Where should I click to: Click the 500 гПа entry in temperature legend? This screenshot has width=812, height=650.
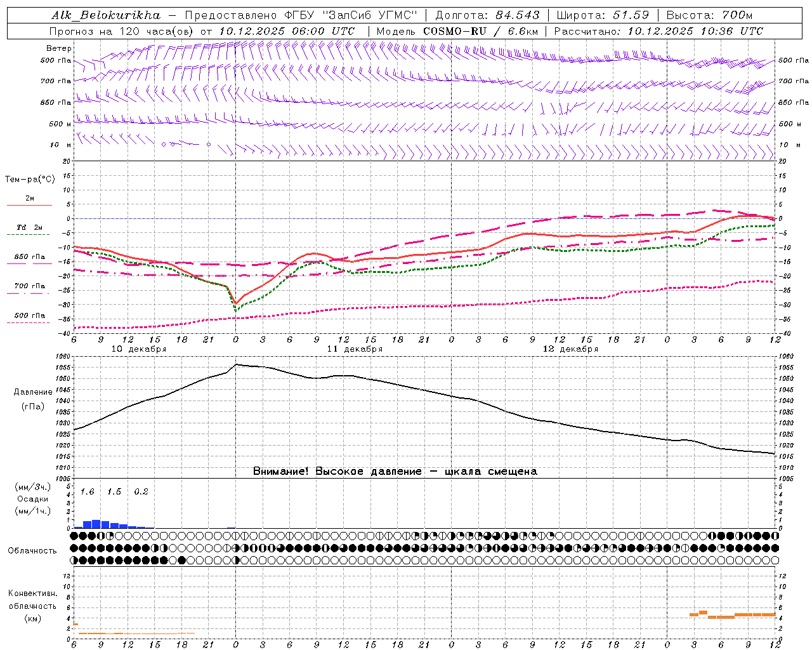[x=30, y=315]
